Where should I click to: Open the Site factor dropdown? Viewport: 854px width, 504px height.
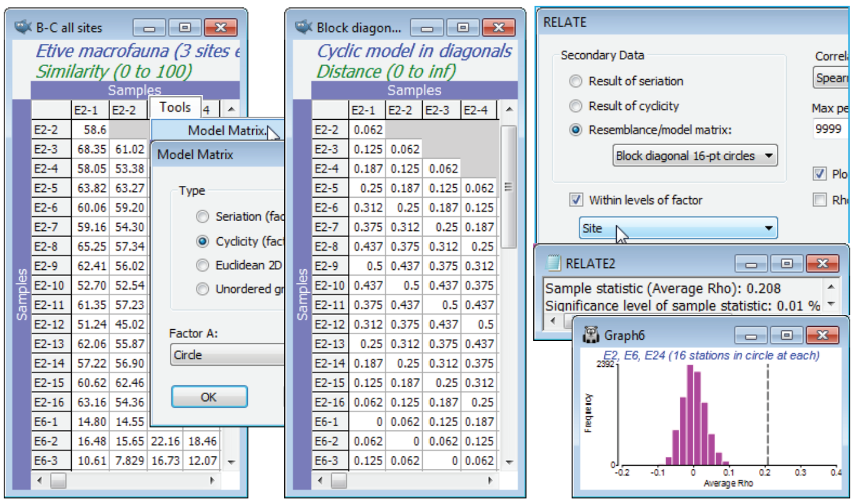point(678,228)
